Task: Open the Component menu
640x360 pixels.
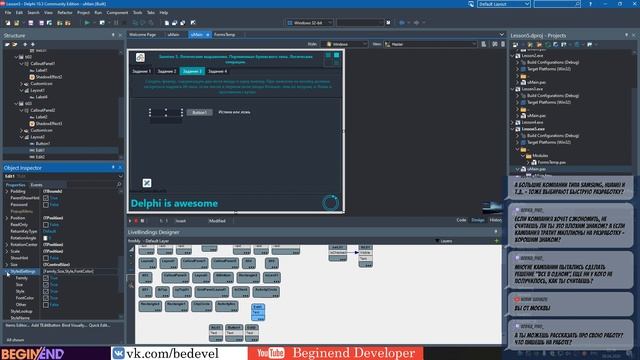Action: click(x=117, y=13)
